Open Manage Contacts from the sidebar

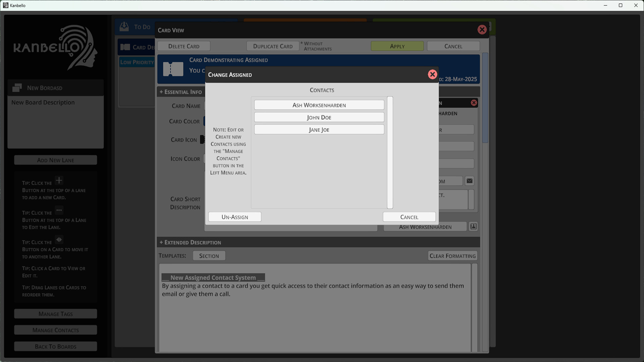[55, 330]
